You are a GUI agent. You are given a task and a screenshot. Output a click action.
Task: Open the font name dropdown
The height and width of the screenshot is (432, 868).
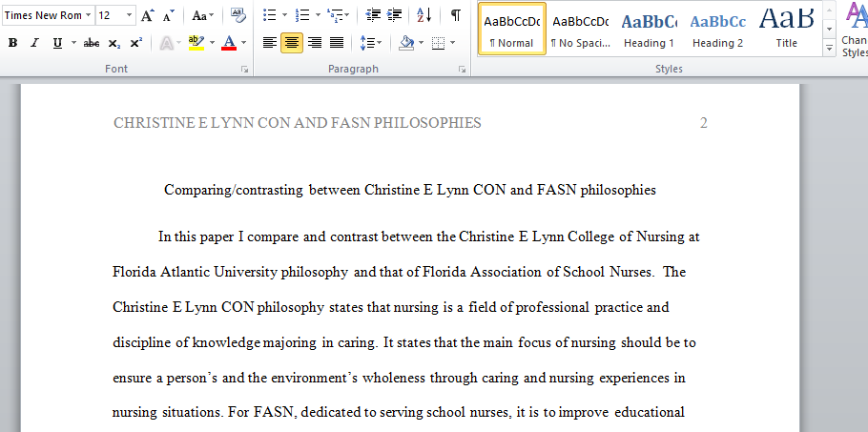click(x=89, y=15)
